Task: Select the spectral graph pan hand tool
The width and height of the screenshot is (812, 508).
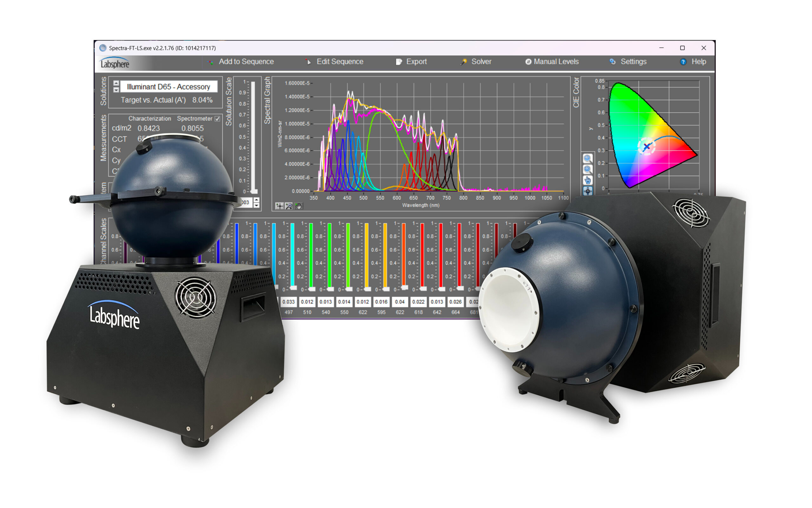Action: (x=298, y=206)
